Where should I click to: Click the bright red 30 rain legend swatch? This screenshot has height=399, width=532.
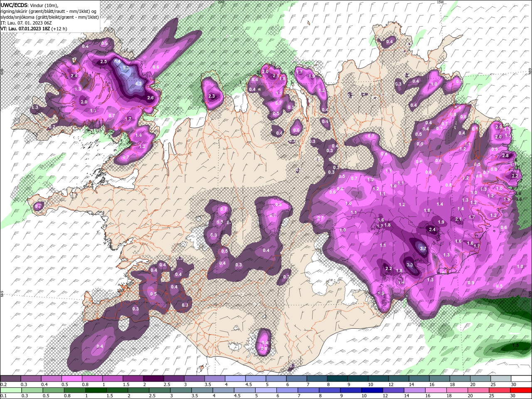(521, 390)
